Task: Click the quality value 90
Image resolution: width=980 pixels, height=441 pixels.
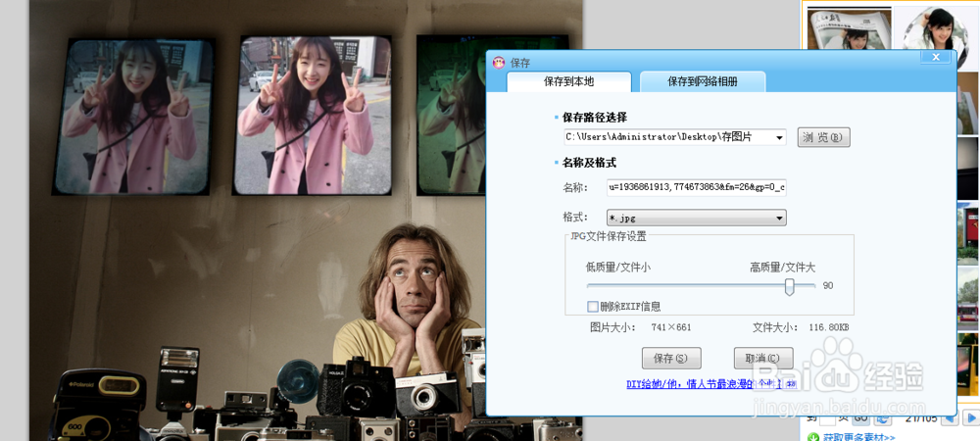Action: pos(827,286)
